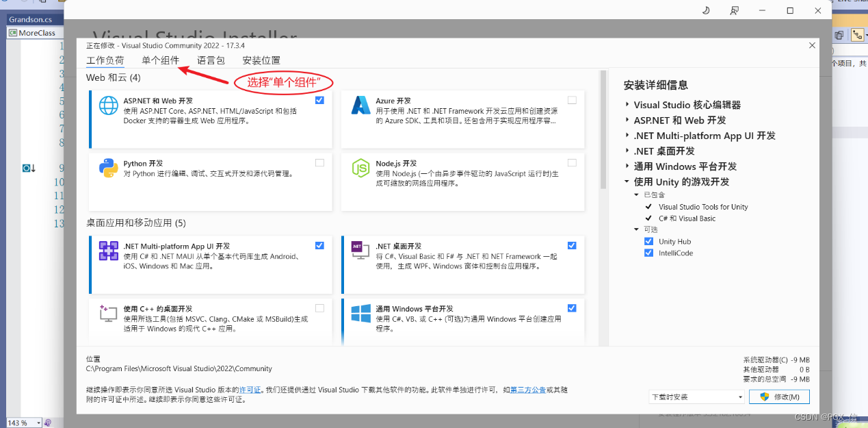Click the C++ desktop development icon
The image size is (868, 428).
(109, 313)
